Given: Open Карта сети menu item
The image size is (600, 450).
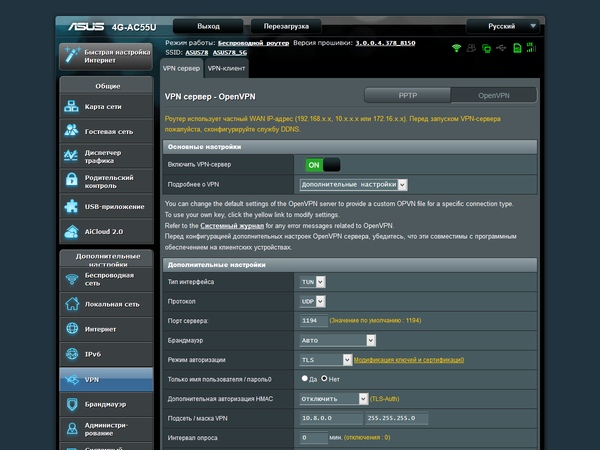Looking at the screenshot, I should pos(106,106).
